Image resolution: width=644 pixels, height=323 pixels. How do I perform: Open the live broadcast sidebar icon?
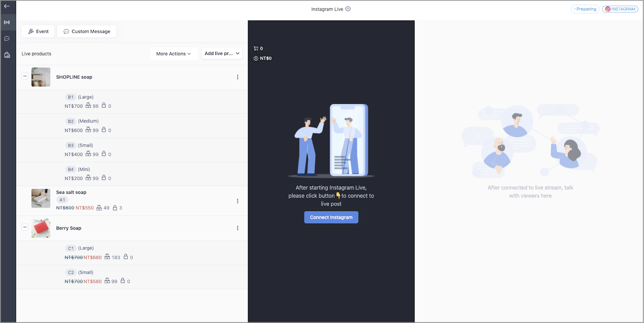[7, 22]
